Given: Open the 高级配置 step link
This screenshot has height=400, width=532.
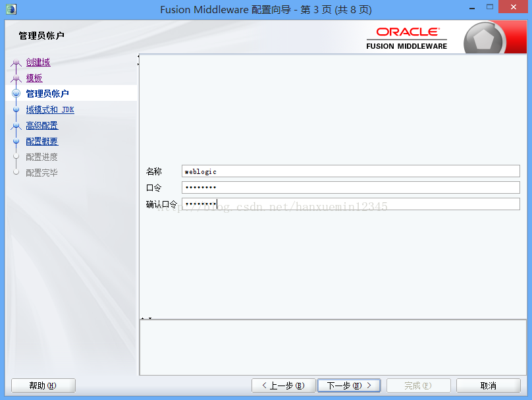Looking at the screenshot, I should (x=42, y=125).
